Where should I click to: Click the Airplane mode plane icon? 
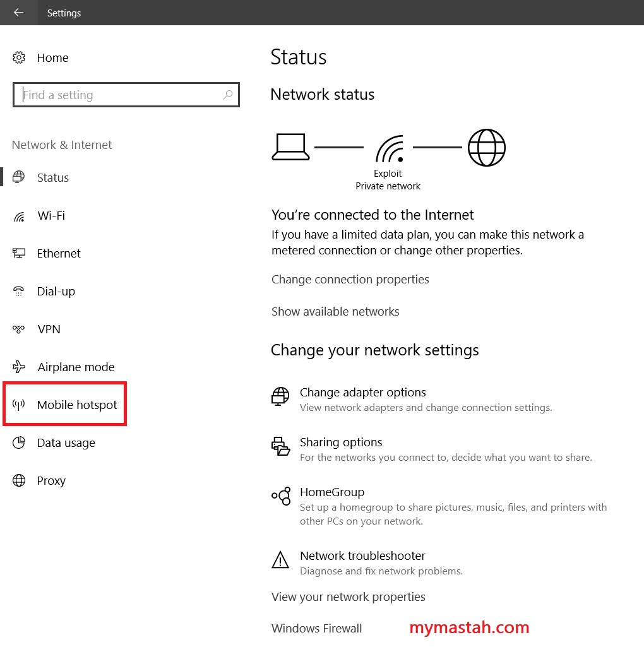click(x=19, y=366)
